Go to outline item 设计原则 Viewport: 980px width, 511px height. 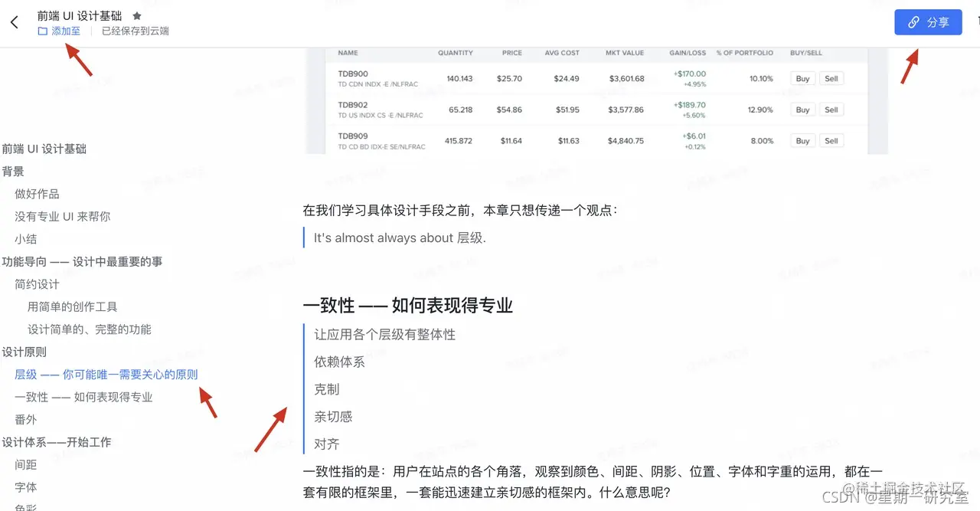24,352
